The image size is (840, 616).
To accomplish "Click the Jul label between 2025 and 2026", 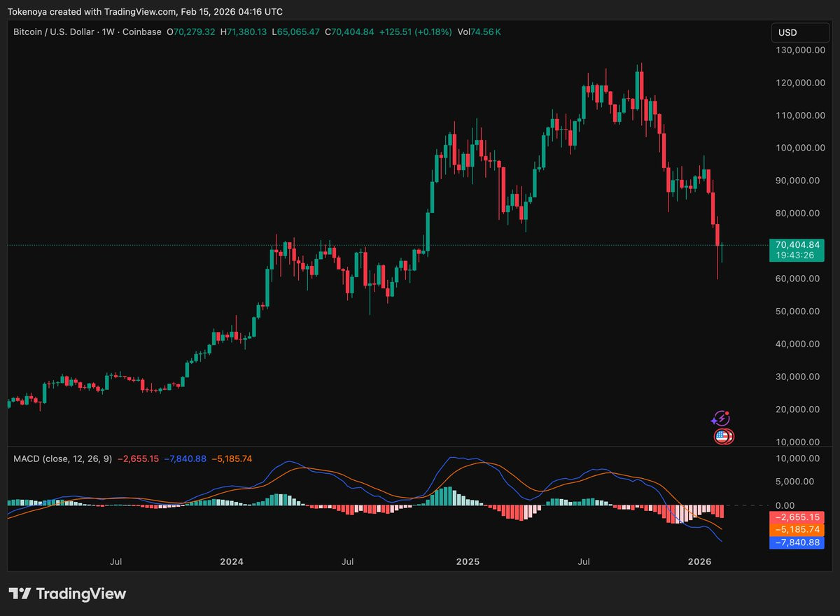I will click(x=583, y=561).
